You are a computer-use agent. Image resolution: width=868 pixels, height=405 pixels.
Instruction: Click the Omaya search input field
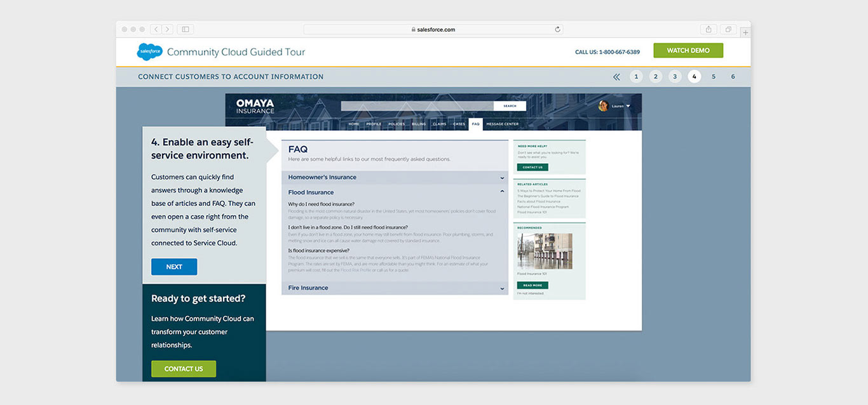point(417,106)
